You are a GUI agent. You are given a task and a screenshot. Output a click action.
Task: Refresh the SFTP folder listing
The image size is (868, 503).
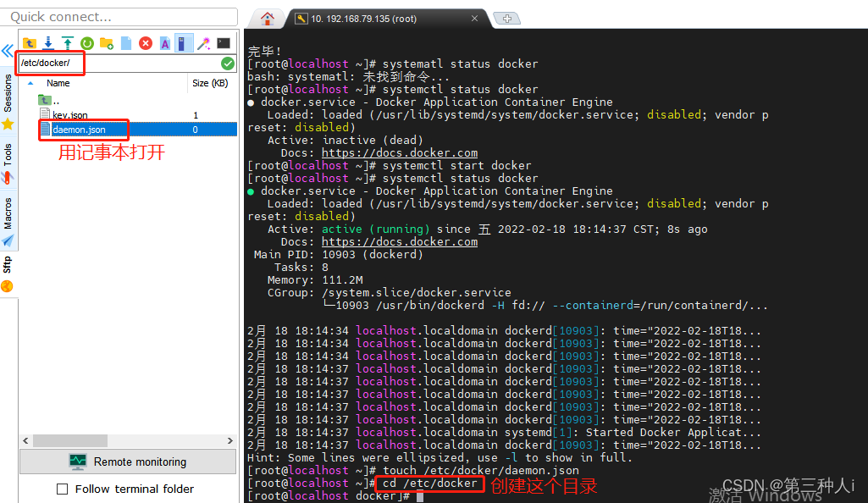coord(87,43)
